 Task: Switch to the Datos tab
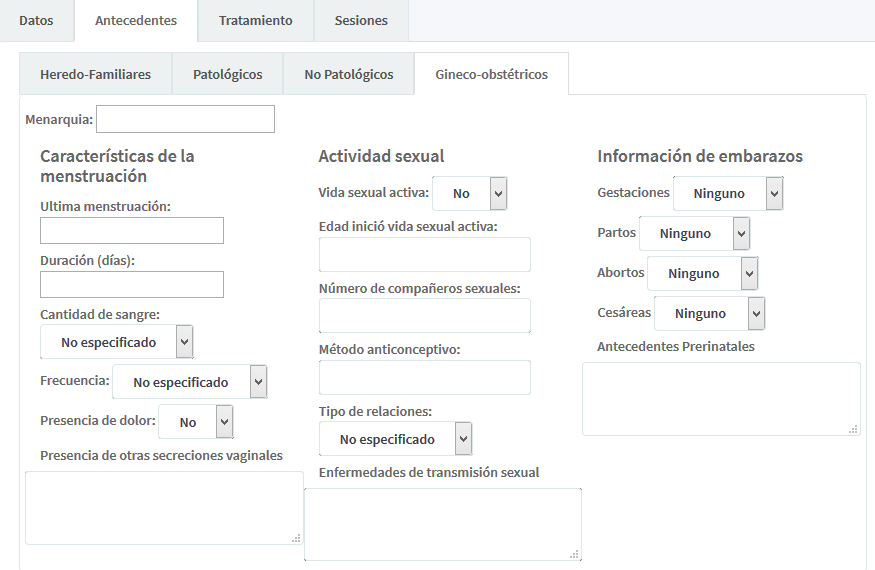[36, 20]
